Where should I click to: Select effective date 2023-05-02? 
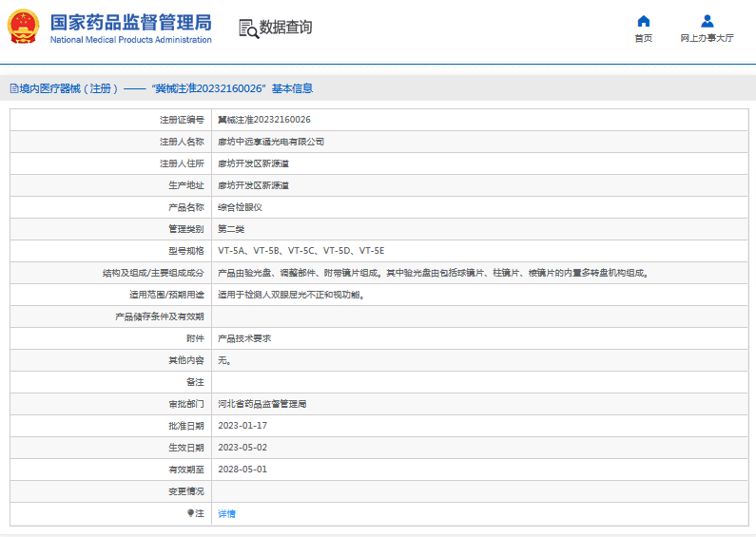(242, 448)
